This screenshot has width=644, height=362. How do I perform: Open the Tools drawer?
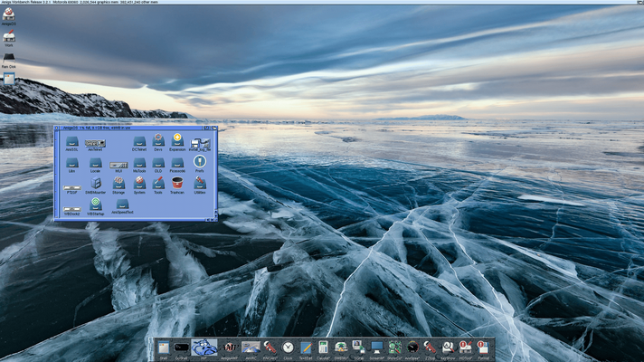pos(158,183)
